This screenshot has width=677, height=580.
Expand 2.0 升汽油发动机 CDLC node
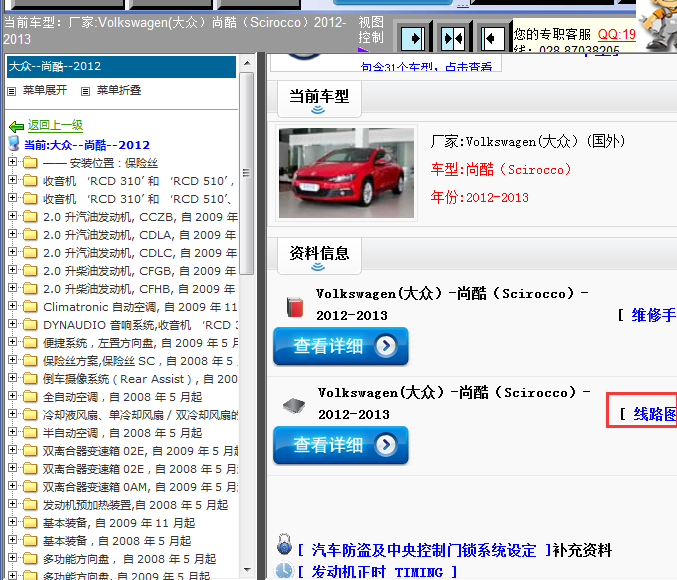(x=13, y=252)
